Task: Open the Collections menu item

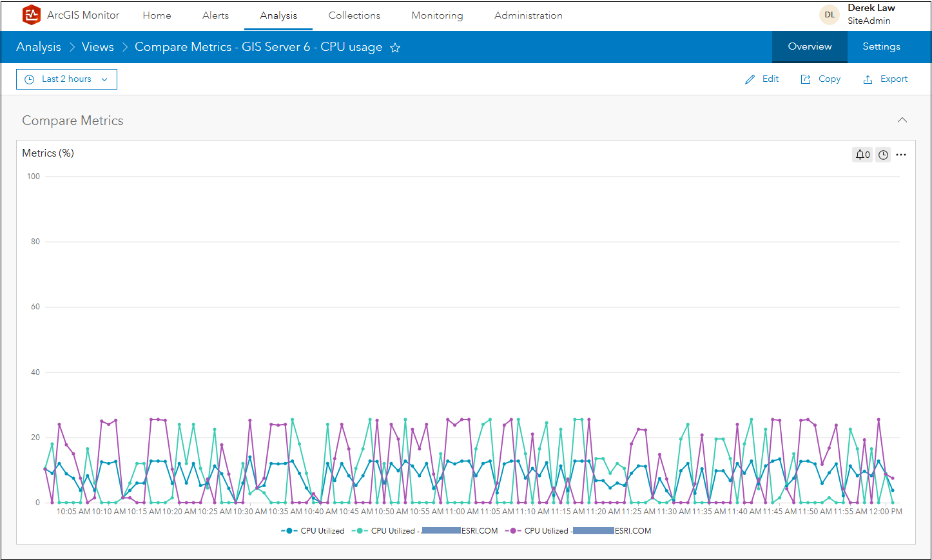Action: [x=354, y=15]
